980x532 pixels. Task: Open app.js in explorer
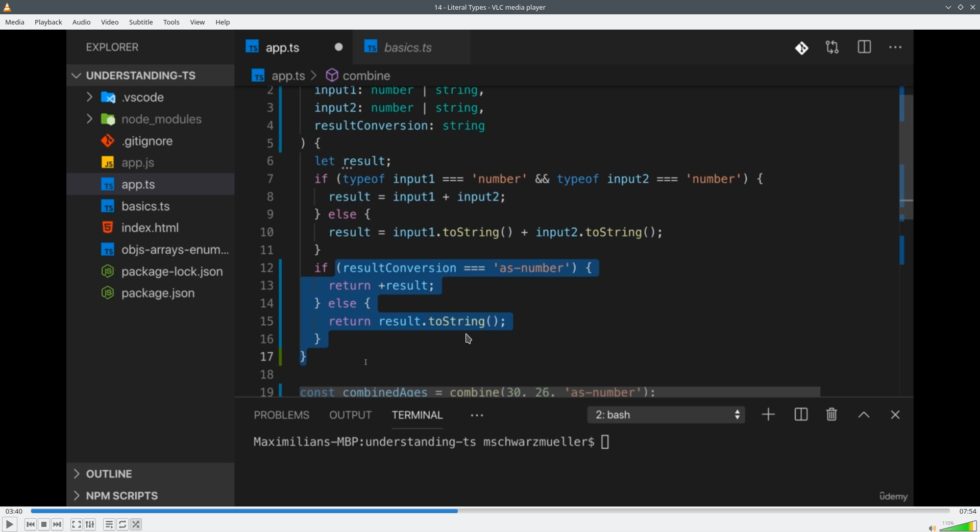[x=150, y=163]
